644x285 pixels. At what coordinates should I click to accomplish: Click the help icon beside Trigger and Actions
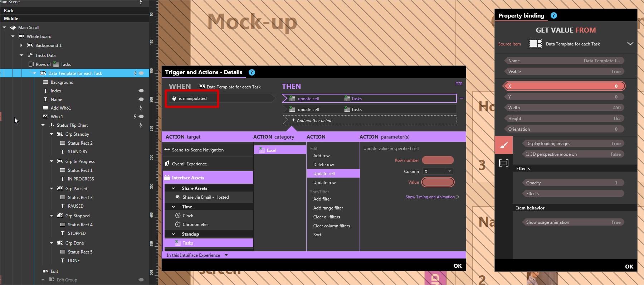point(252,72)
